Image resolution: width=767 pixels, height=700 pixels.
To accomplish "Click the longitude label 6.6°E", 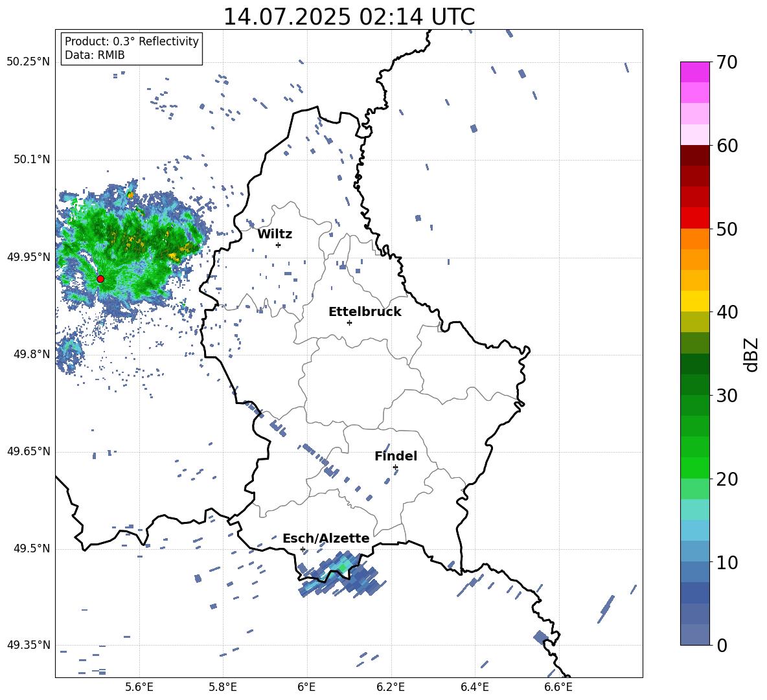I will [558, 687].
